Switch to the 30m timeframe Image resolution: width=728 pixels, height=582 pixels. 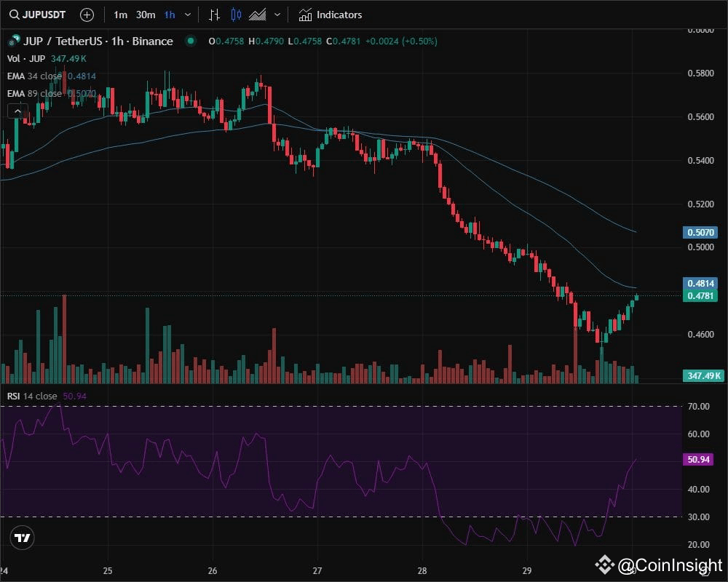click(145, 14)
